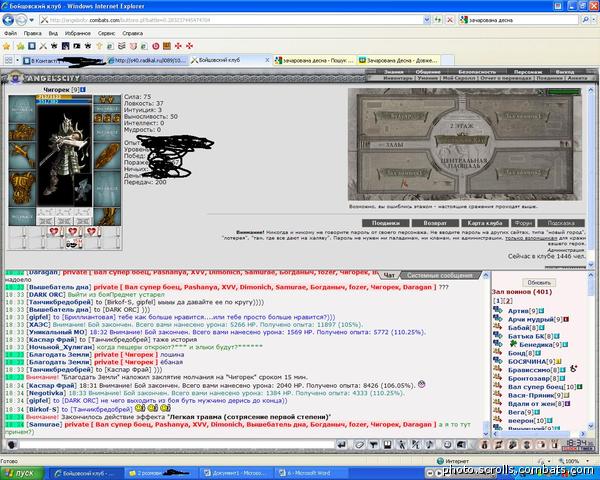This screenshot has width=600, height=480.
Task: Click the first heart icon under character equipment
Action: (x=54, y=232)
